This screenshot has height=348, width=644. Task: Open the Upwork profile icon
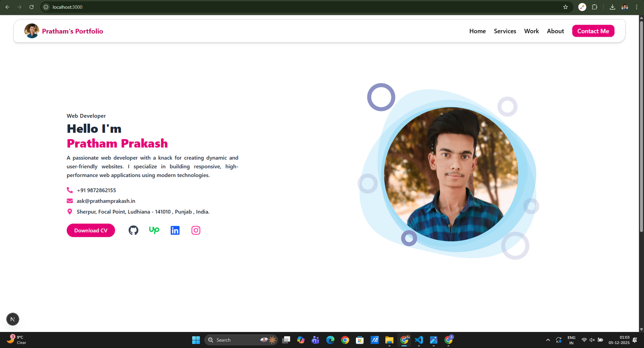[154, 230]
